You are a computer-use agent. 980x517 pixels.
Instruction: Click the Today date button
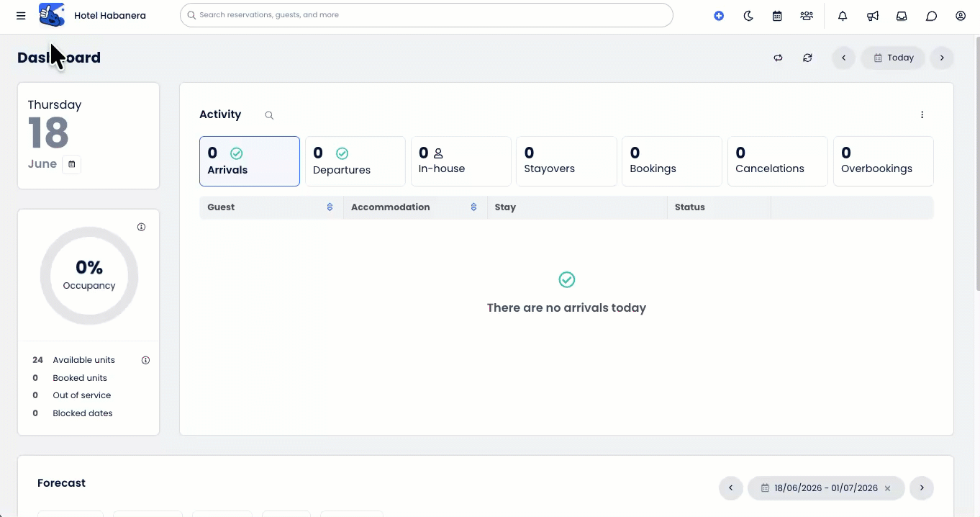click(x=894, y=58)
